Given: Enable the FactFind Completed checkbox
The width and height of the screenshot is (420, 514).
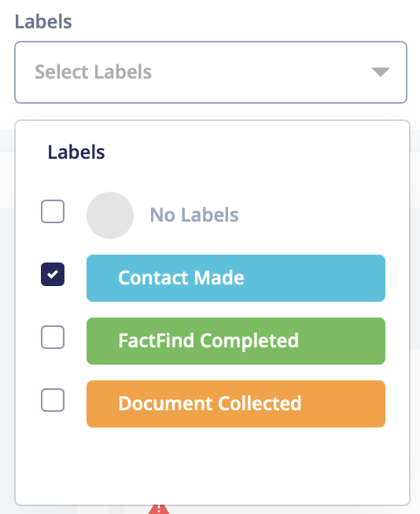Looking at the screenshot, I should (x=53, y=337).
